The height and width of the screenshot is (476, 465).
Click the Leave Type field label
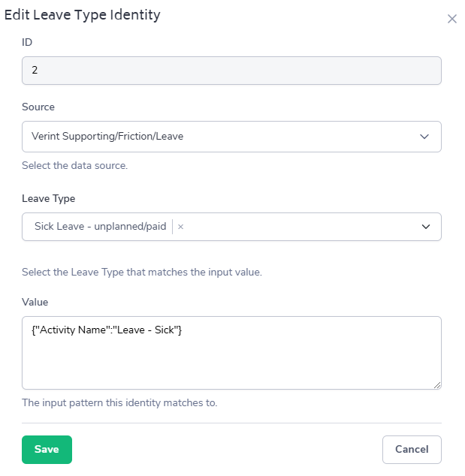click(49, 198)
